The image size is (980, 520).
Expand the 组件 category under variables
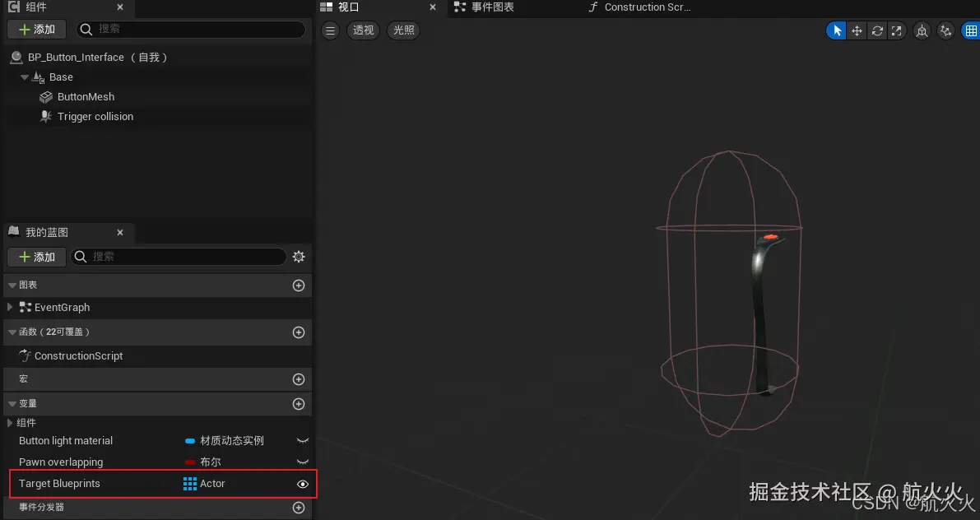pyautogui.click(x=10, y=422)
